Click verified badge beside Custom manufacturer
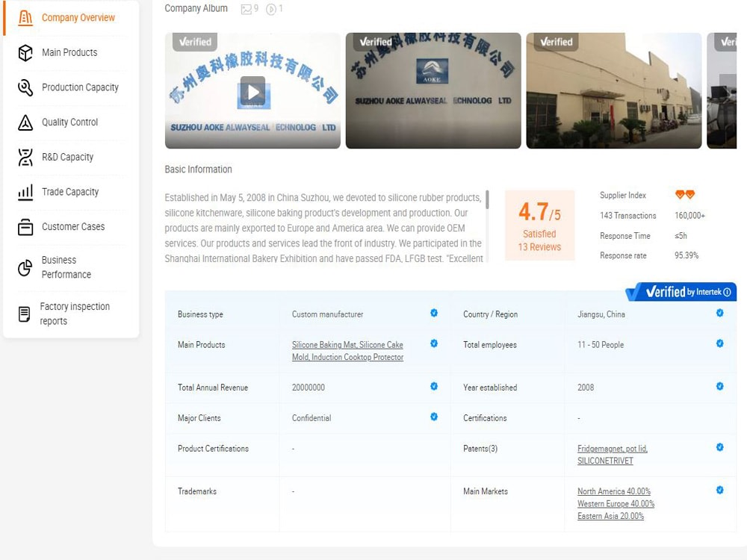The width and height of the screenshot is (747, 560). pos(434,313)
